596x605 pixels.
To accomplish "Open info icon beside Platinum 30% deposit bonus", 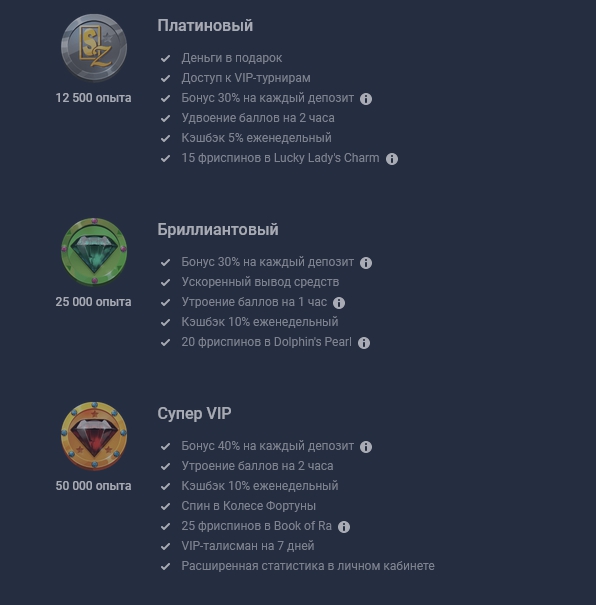I will pos(366,99).
